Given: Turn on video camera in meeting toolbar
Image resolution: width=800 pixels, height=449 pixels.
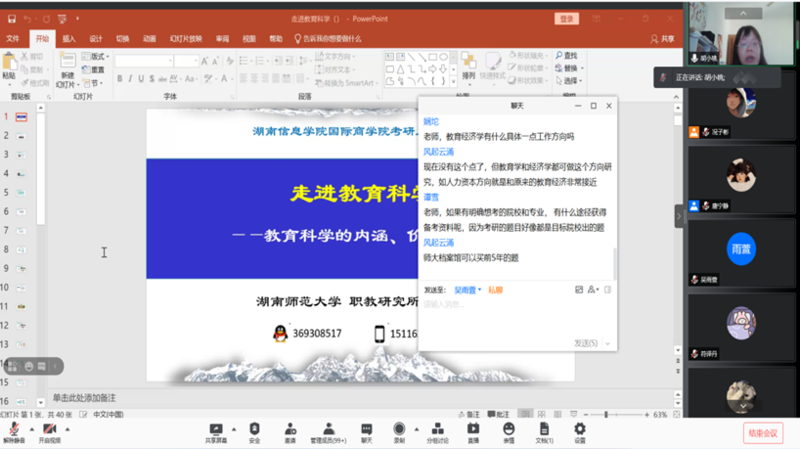Looking at the screenshot, I should coord(49,433).
